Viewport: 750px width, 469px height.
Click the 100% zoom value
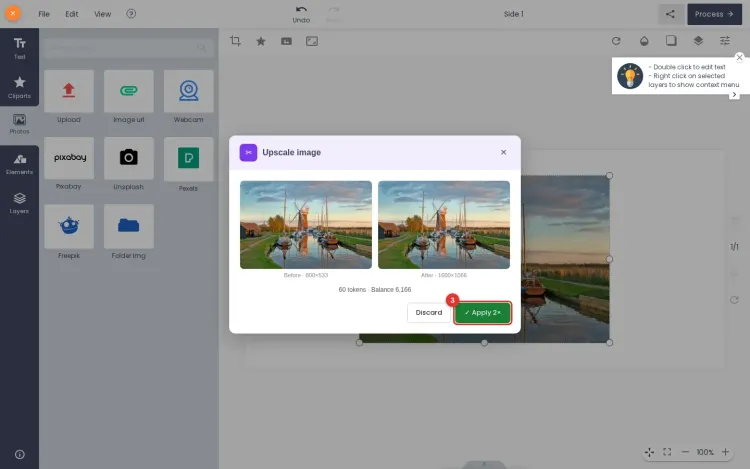[705, 452]
